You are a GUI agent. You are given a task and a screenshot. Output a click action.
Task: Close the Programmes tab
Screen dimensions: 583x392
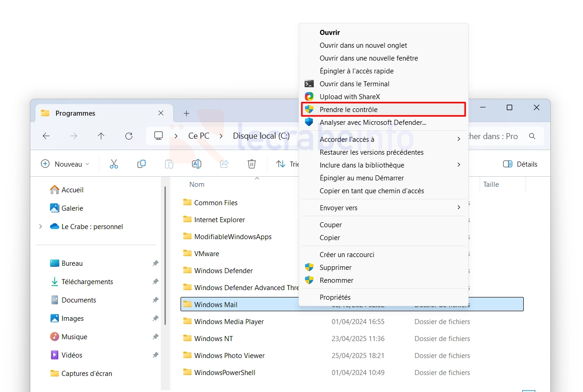(161, 113)
